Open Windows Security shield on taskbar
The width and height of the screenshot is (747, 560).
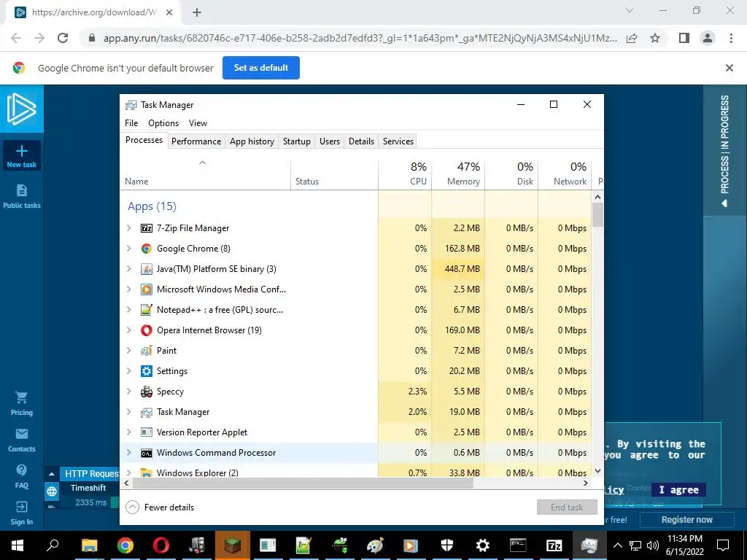click(447, 545)
